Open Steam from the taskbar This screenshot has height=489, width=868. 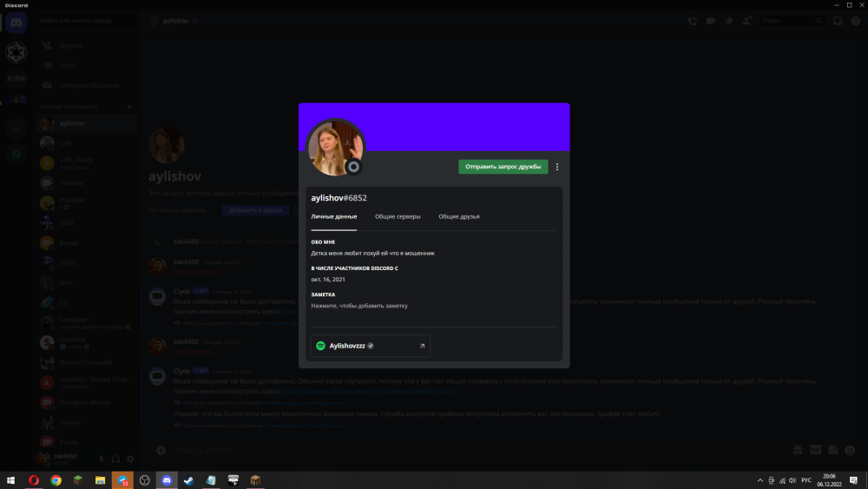188,480
